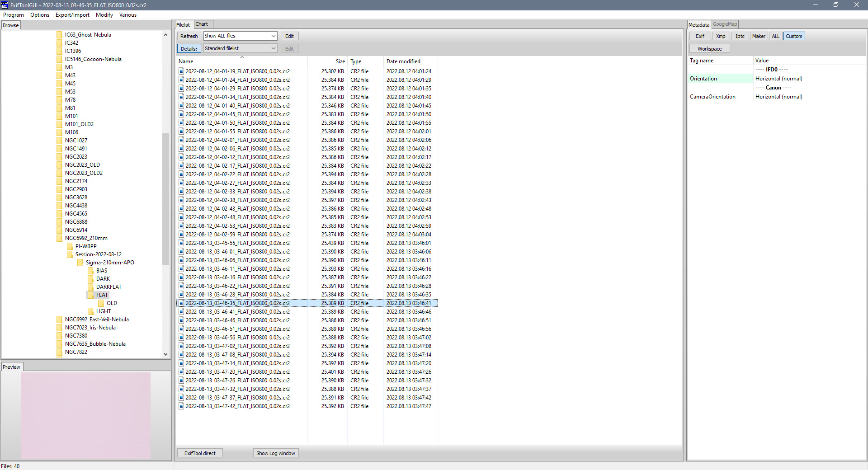Click the Sigma-210mm-APO folder icon
The height and width of the screenshot is (470, 868).
[x=80, y=263]
